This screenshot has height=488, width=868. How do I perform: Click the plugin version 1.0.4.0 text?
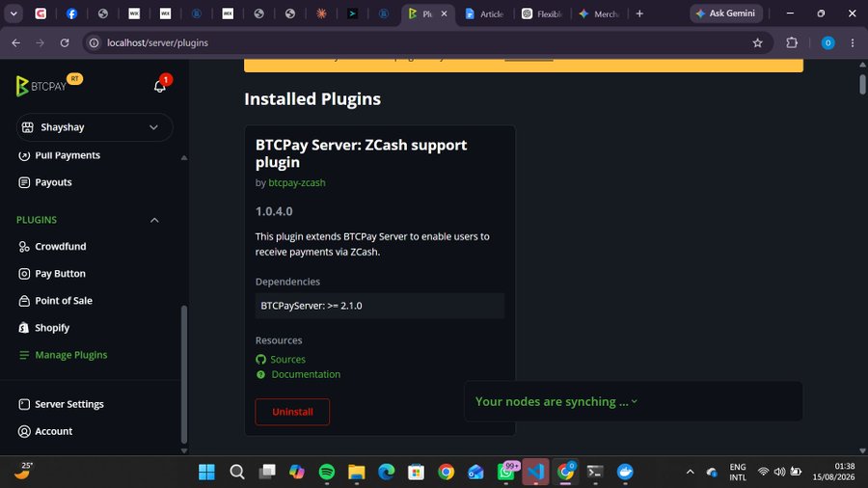click(x=274, y=211)
